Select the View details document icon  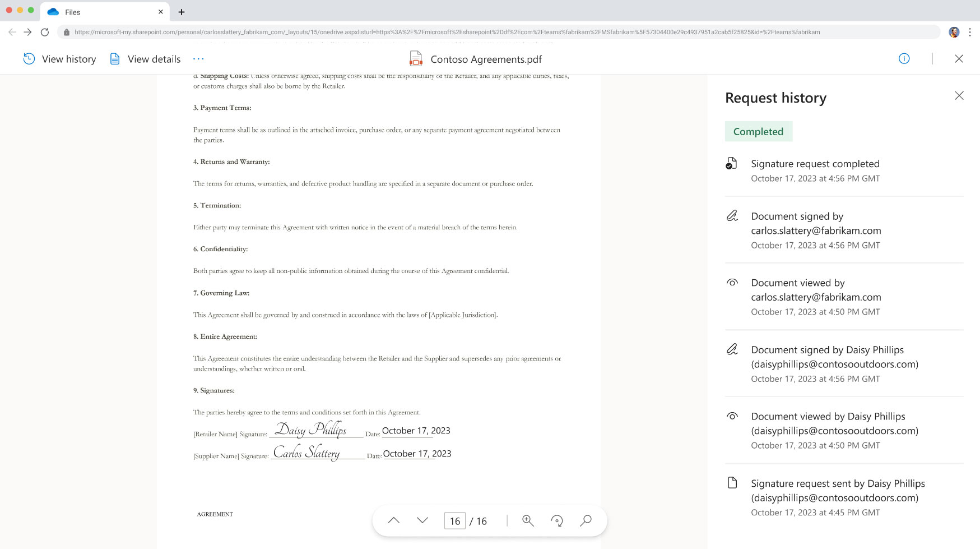[x=115, y=58]
